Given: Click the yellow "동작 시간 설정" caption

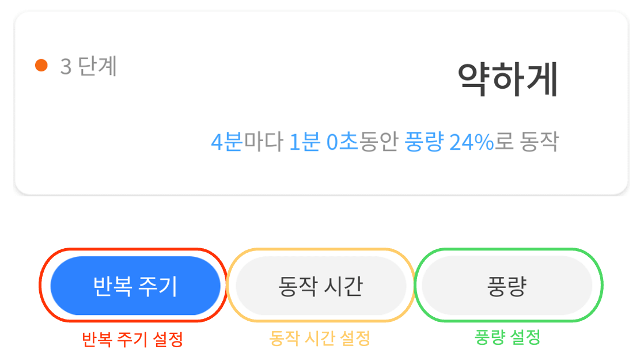Looking at the screenshot, I should tap(319, 339).
